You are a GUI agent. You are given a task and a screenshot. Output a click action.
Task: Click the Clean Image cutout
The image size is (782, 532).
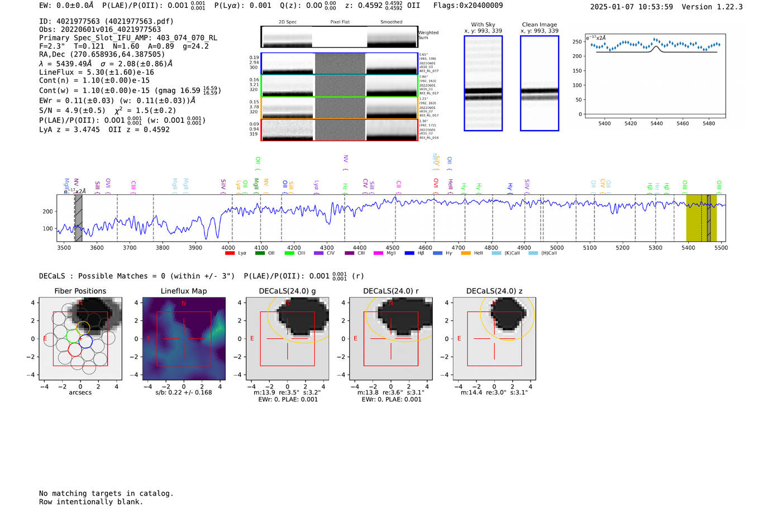coord(540,83)
